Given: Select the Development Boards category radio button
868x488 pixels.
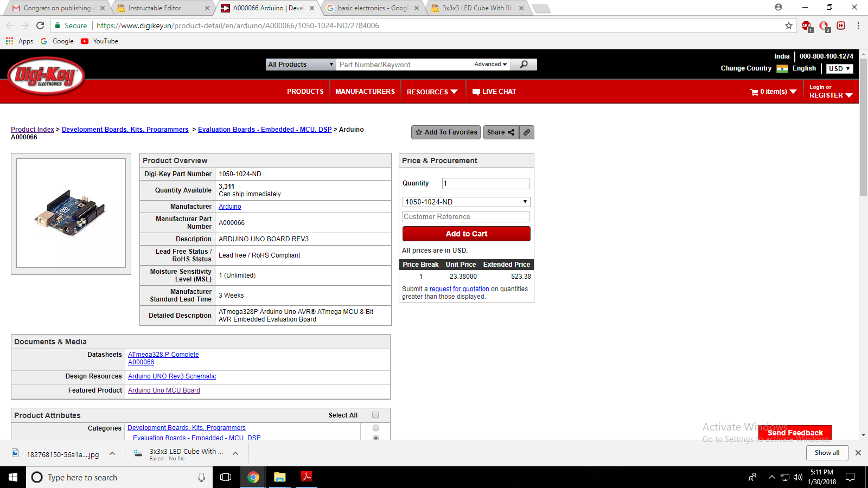Looking at the screenshot, I should [376, 428].
